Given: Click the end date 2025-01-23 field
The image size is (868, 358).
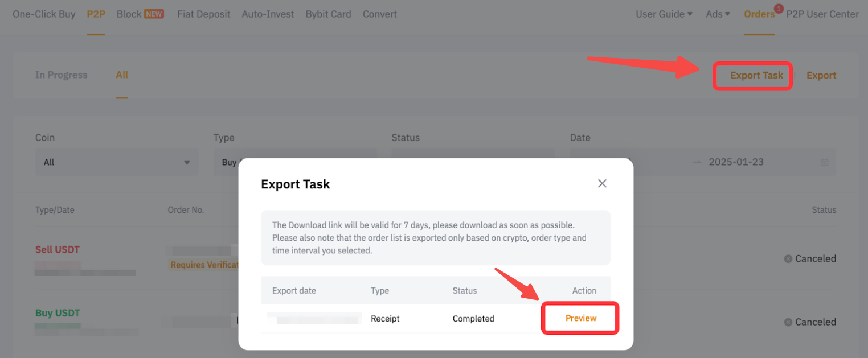Looking at the screenshot, I should tap(736, 162).
